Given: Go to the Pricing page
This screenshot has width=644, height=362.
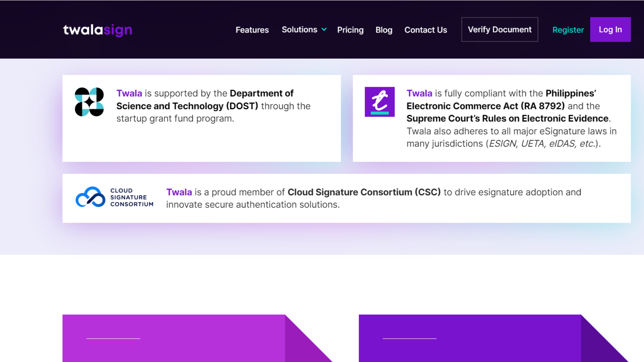Looking at the screenshot, I should point(350,30).
